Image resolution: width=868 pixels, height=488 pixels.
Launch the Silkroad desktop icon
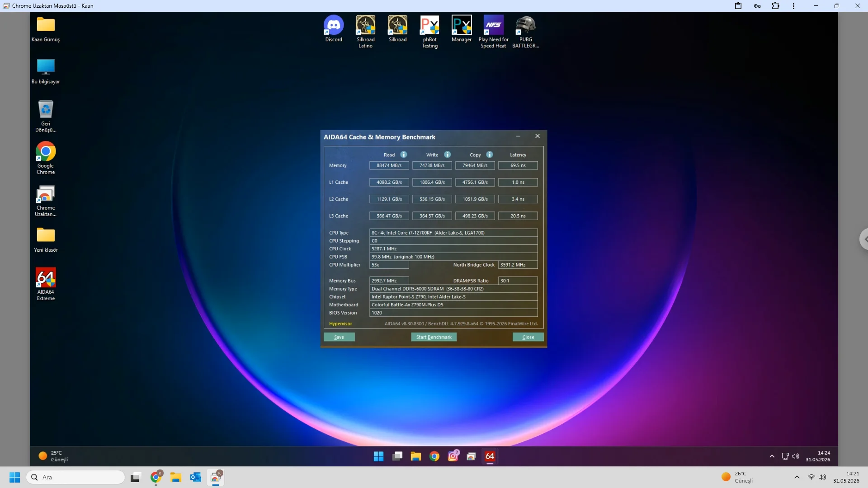(397, 29)
